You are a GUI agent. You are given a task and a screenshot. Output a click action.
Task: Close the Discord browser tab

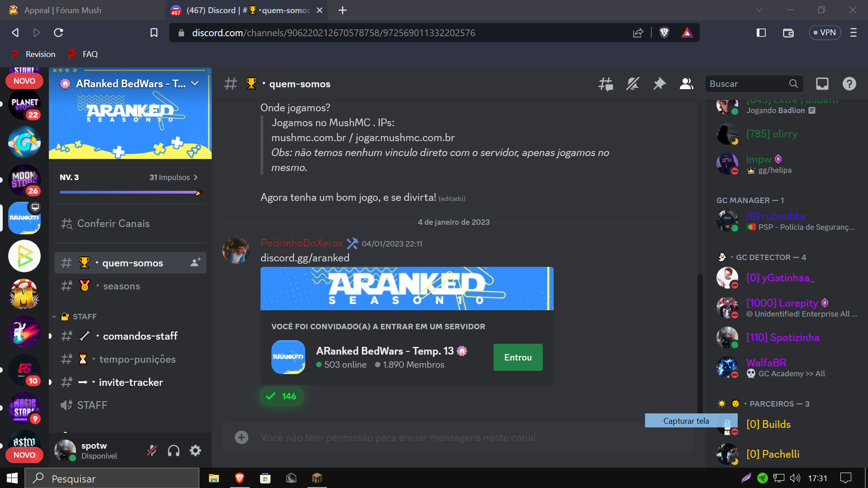(x=319, y=10)
